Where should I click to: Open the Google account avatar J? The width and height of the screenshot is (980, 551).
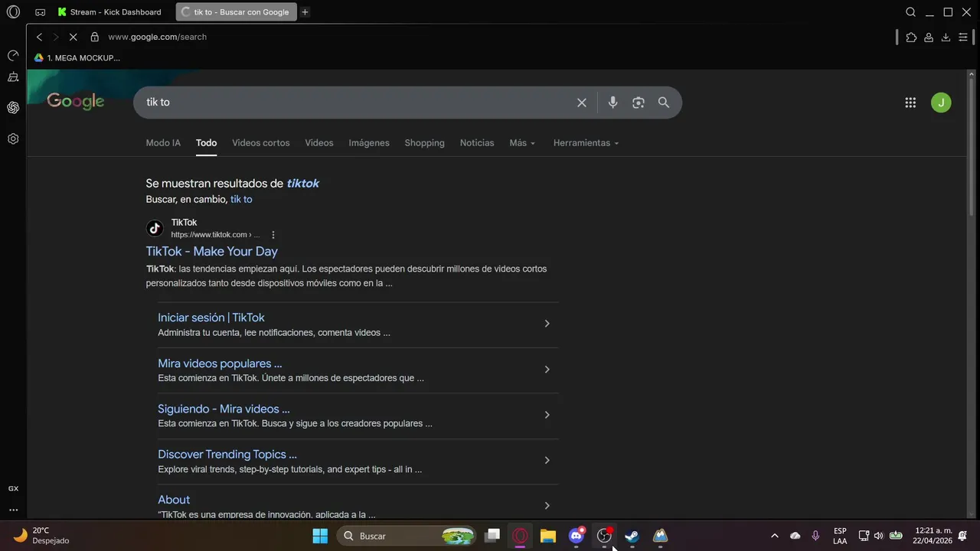coord(941,103)
